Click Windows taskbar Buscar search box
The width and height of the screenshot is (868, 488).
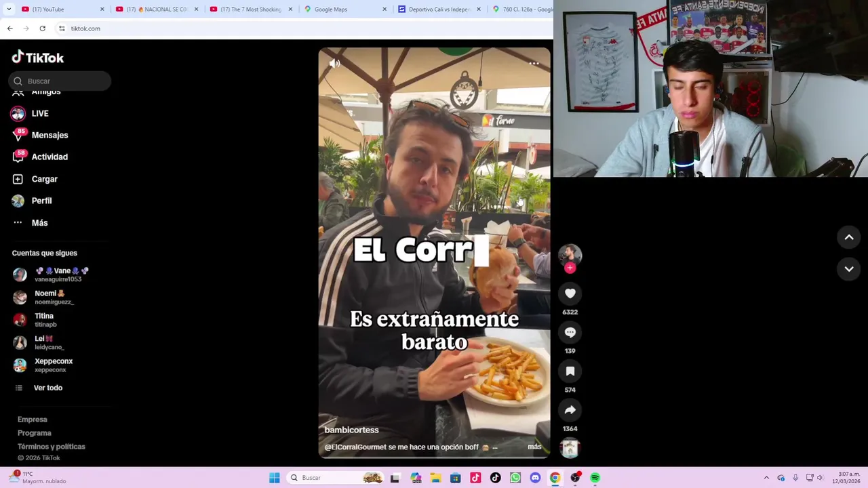(335, 478)
